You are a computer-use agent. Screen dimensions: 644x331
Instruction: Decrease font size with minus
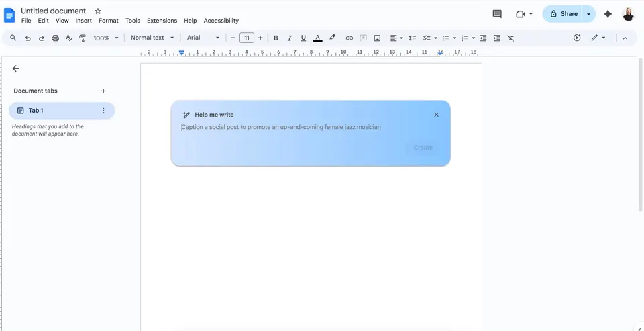coord(233,38)
